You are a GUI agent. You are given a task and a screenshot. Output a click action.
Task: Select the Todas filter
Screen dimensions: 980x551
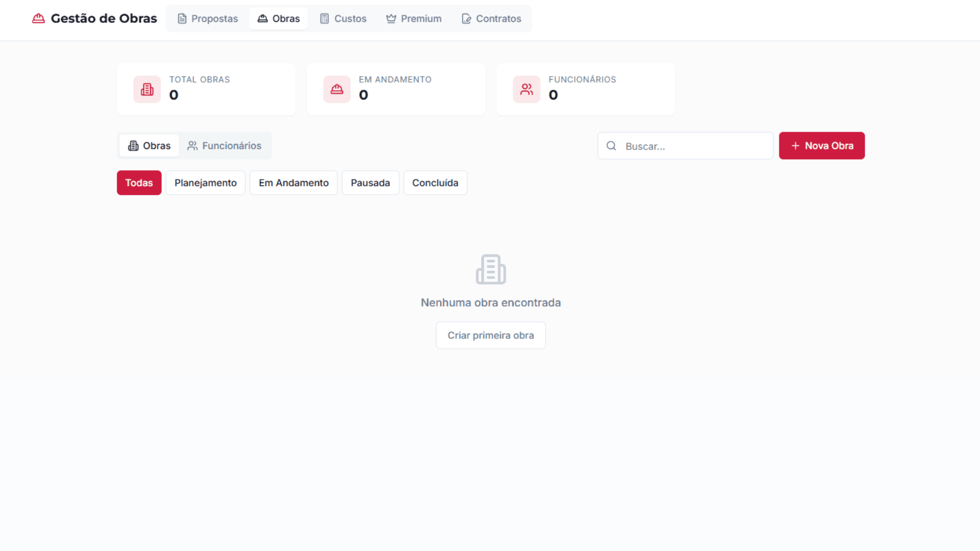(139, 183)
